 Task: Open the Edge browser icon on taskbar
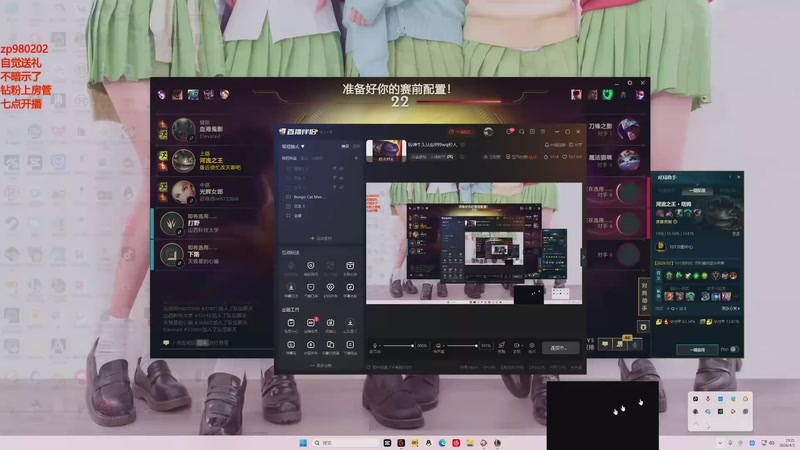442,443
